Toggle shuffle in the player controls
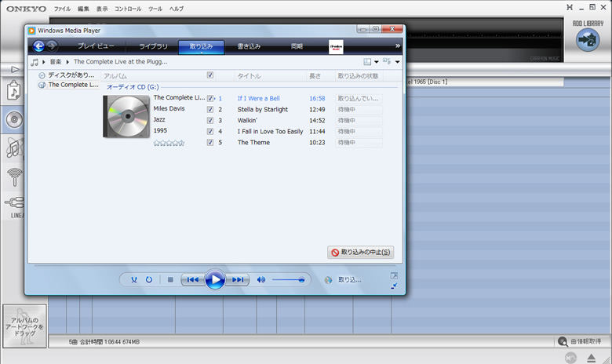This screenshot has height=364, width=612. click(x=134, y=280)
